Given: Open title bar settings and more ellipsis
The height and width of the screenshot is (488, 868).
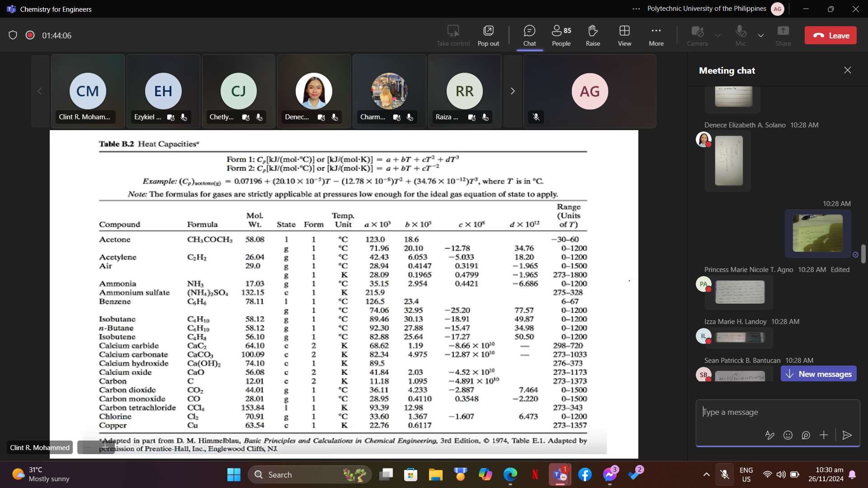Looking at the screenshot, I should pyautogui.click(x=636, y=9).
